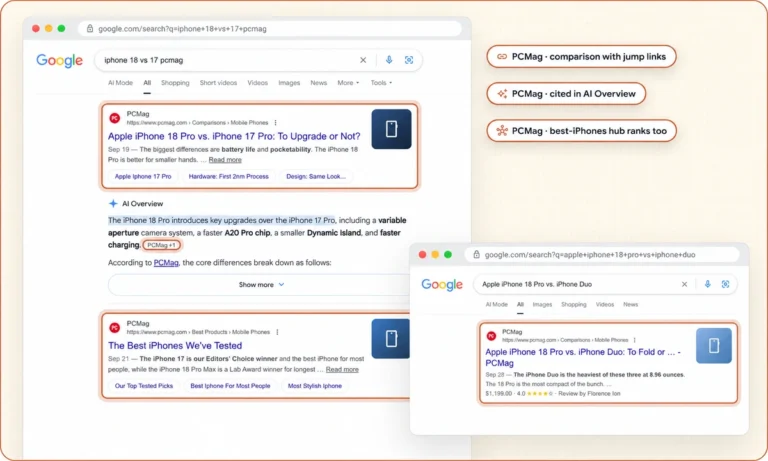The height and width of the screenshot is (461, 768).
Task: Open Google Lens in the front window
Action: tap(725, 284)
